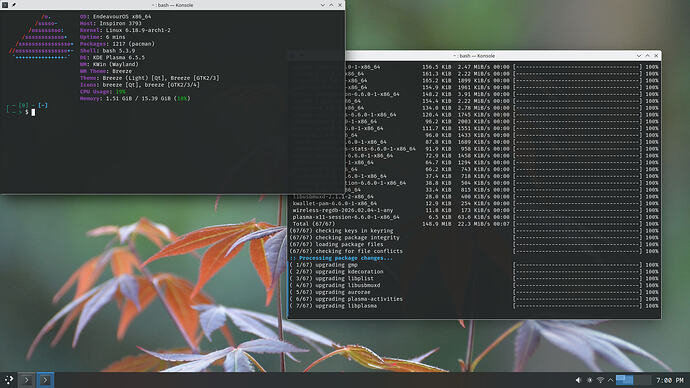
Task: Click the 'upgrading gmp' line
Action: point(324,265)
